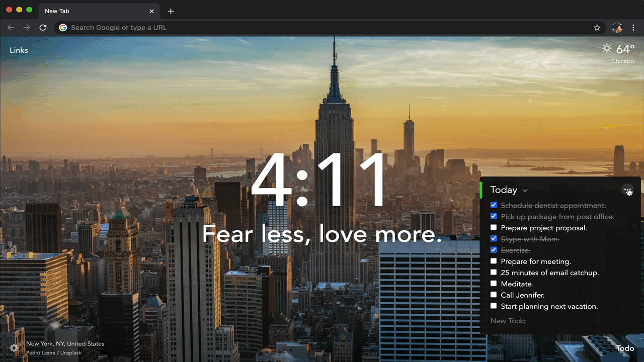Screen dimensions: 644x362
Task: Focus the Search Google or type a URL bar
Action: click(330, 28)
